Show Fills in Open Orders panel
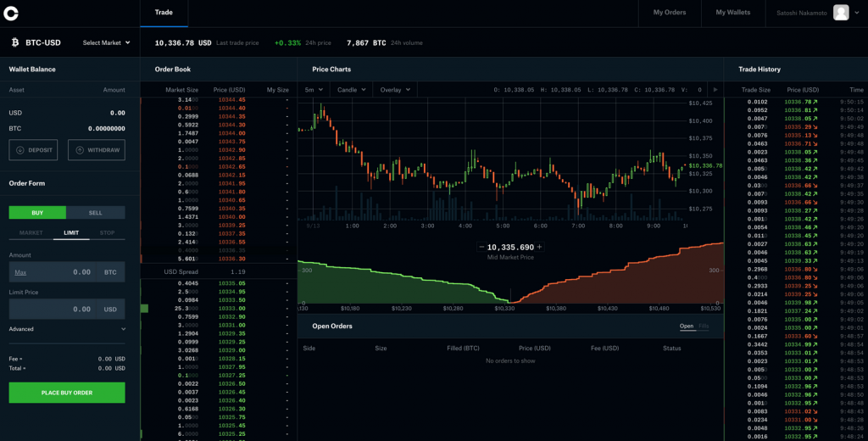The width and height of the screenshot is (868, 441). (x=704, y=326)
